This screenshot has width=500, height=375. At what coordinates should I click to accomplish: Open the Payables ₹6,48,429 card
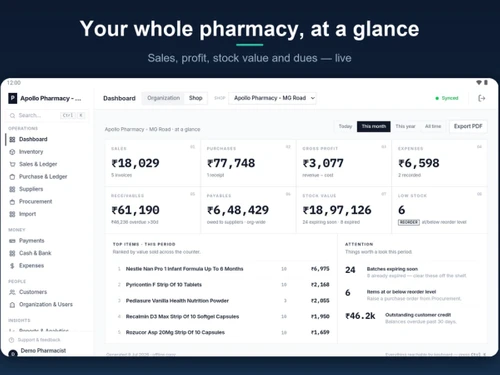248,210
